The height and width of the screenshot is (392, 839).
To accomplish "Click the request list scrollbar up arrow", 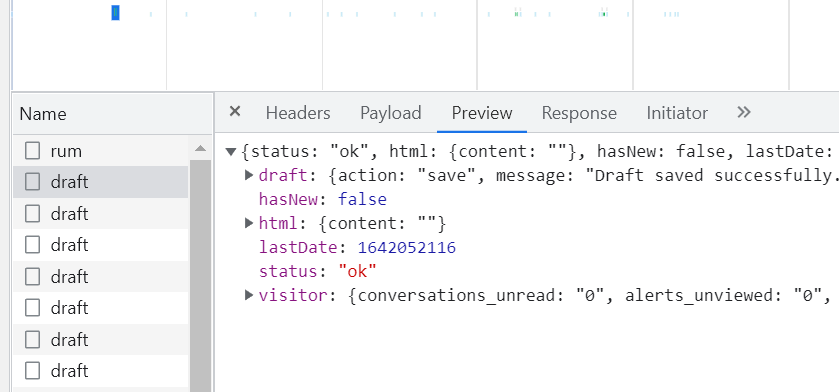I will point(201,149).
